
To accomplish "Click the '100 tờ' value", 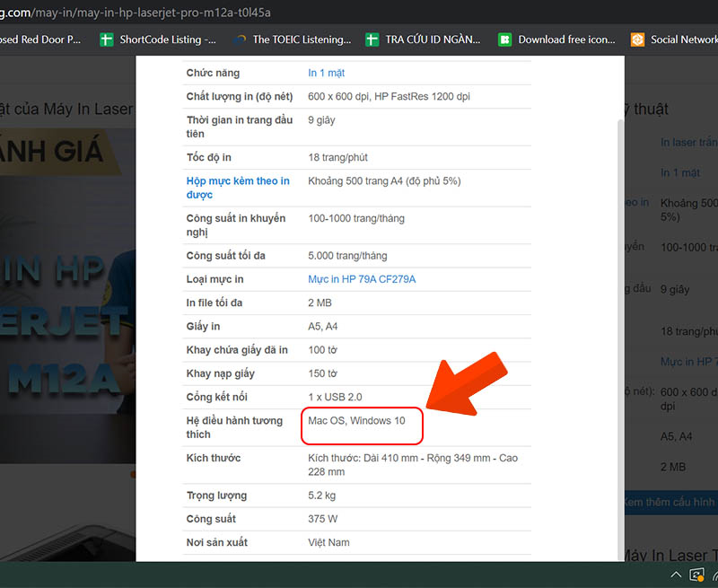I will [322, 350].
